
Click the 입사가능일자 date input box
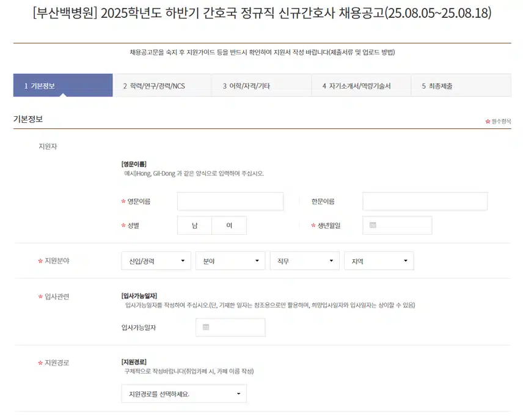click(x=230, y=327)
